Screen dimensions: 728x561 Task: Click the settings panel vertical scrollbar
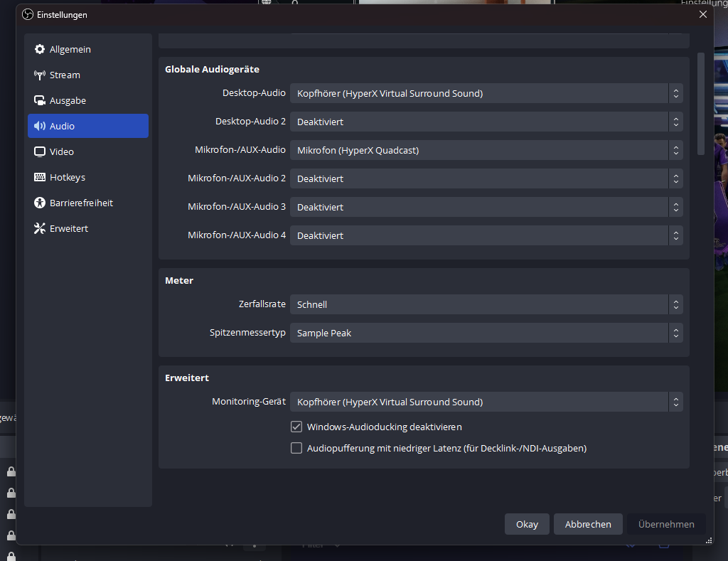[x=701, y=104]
